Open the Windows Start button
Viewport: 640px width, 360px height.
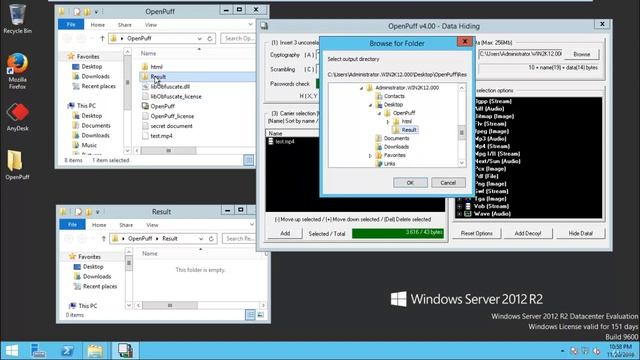tap(12, 351)
